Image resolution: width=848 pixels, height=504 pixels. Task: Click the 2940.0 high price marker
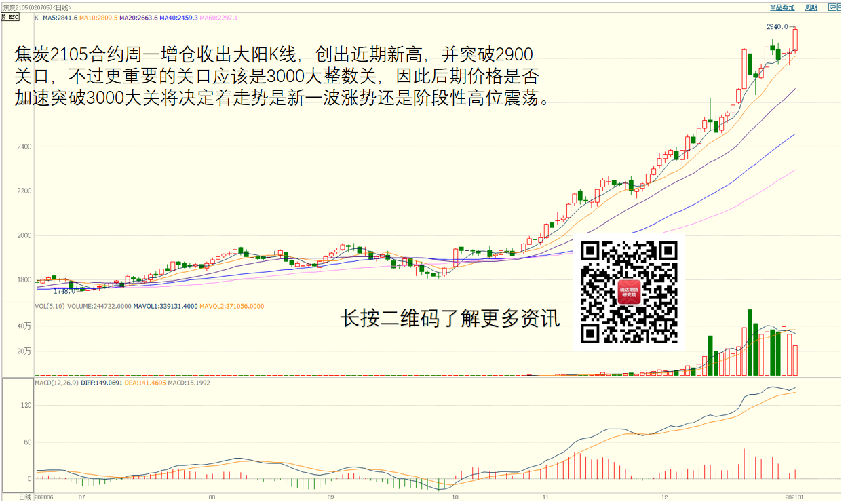(777, 27)
